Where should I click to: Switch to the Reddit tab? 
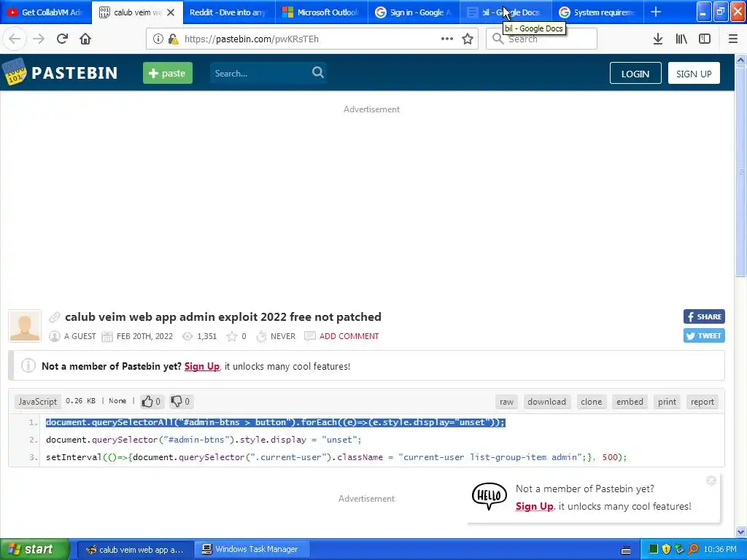(x=228, y=12)
